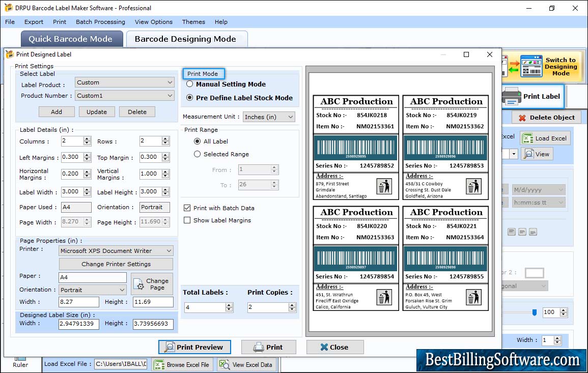The image size is (588, 373).
Task: Click the X icon on Close button
Action: (324, 347)
